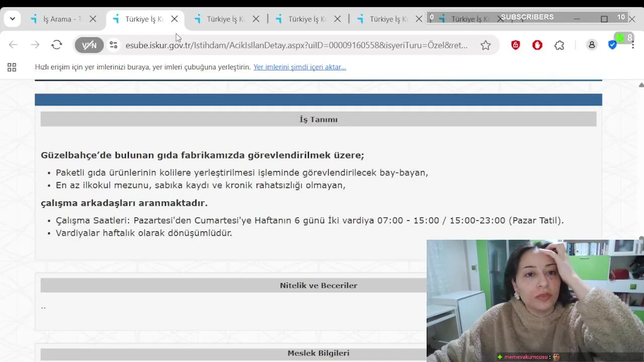Minimize the browser window
This screenshot has height=362, width=644.
[577, 19]
